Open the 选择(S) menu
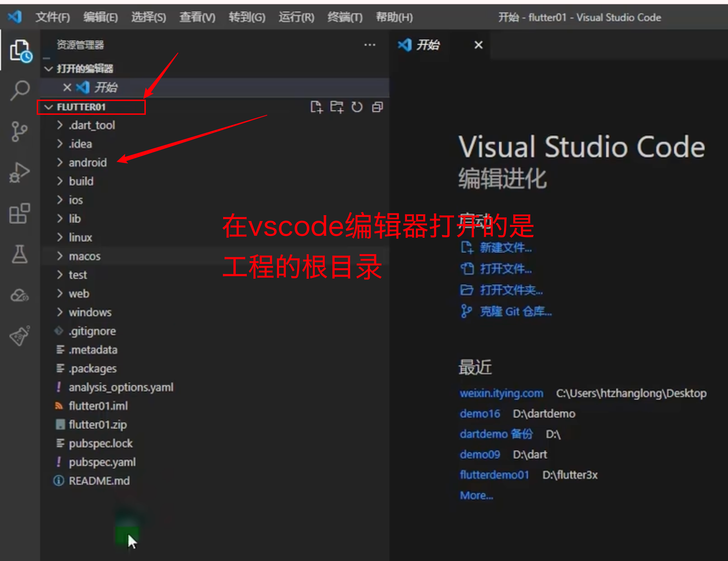This screenshot has height=561, width=728. coord(149,17)
